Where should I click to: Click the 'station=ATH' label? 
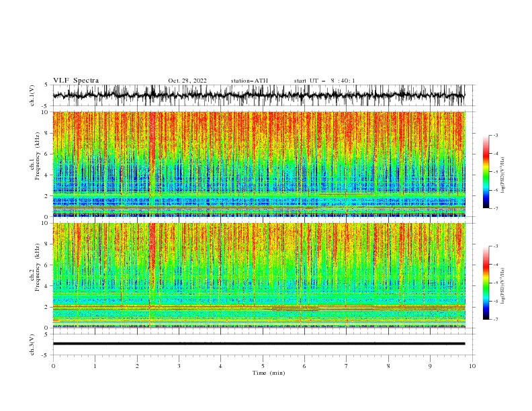(249, 81)
